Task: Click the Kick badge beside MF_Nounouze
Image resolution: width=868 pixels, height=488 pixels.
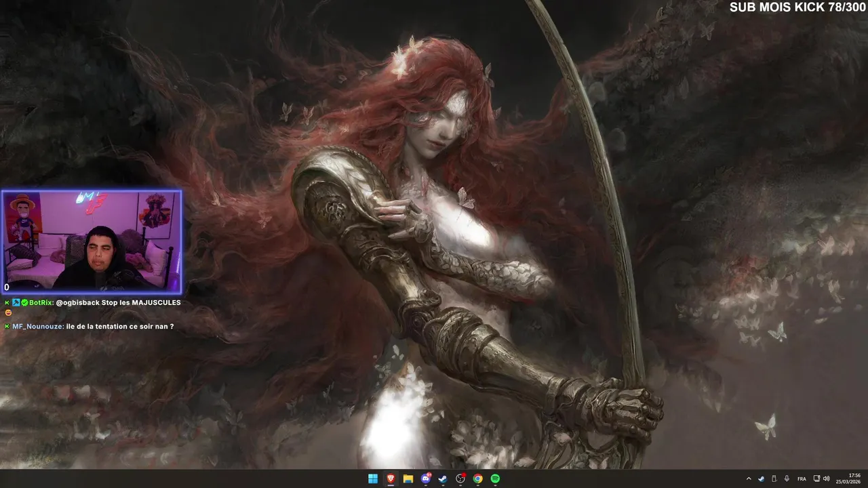Action: [x=7, y=326]
